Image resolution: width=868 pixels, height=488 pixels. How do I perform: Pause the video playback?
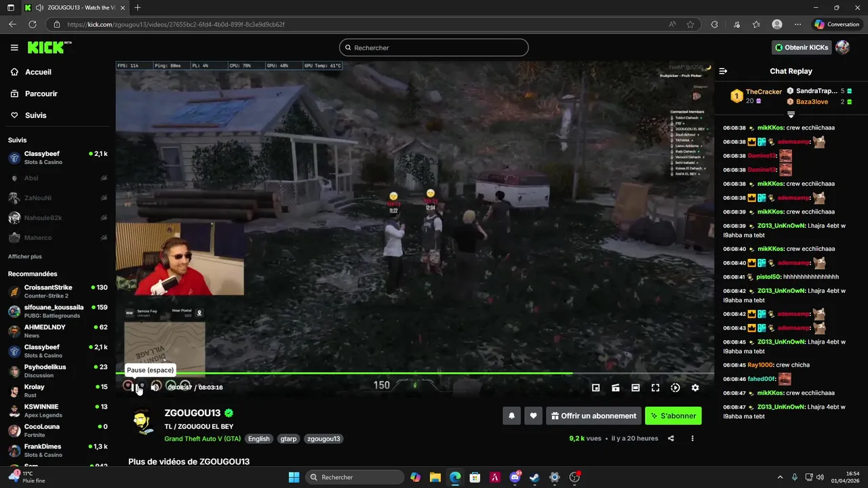[x=136, y=387]
